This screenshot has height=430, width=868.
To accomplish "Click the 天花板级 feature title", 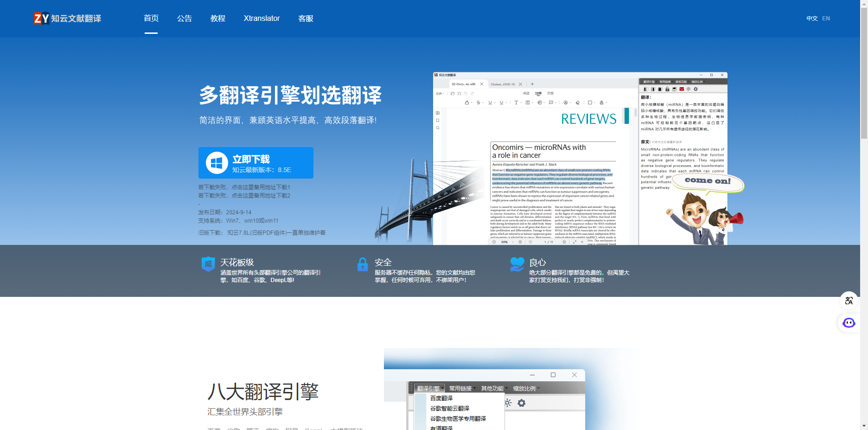I will click(x=237, y=263).
